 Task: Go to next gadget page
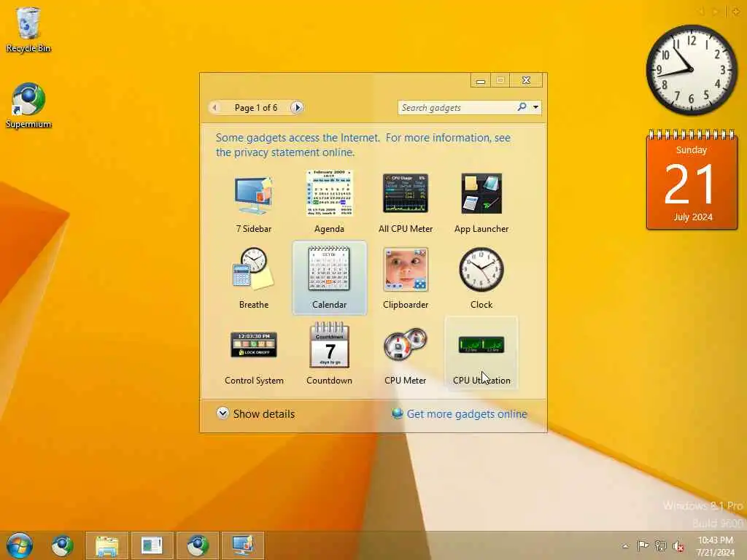pos(298,108)
